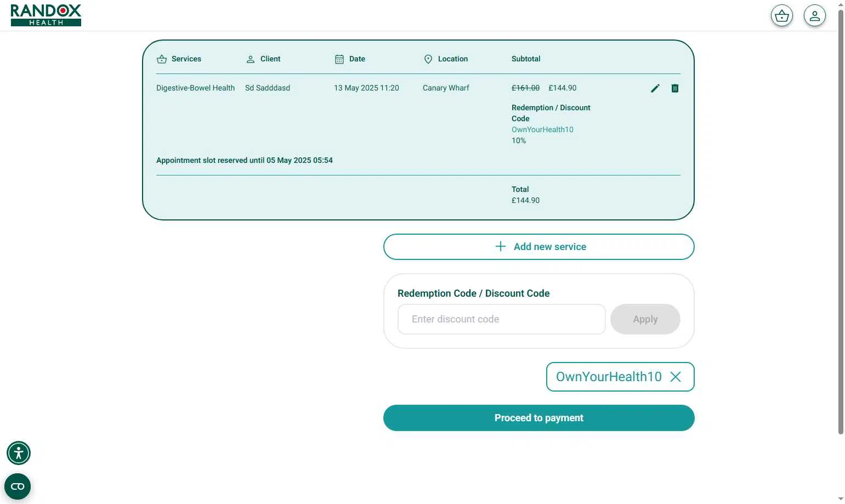Click the Total amount £144.90
This screenshot has width=845, height=504.
click(x=525, y=200)
